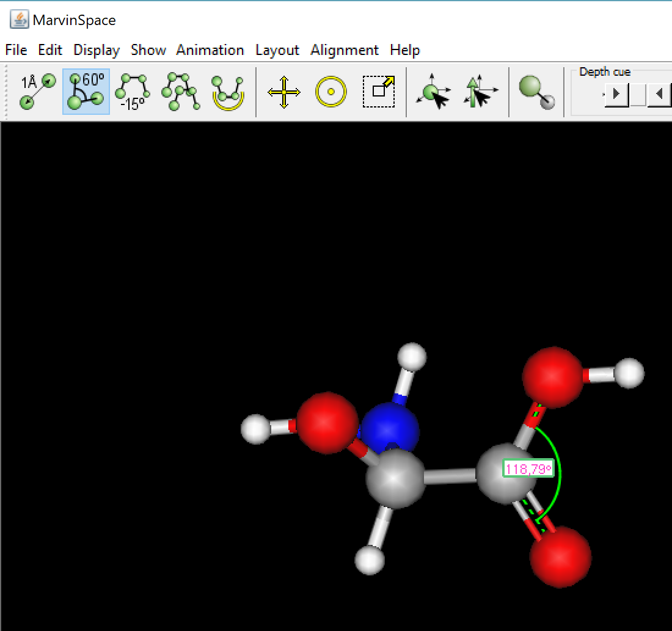
Task: Select the -15° dihedral angle tool
Action: [x=133, y=92]
